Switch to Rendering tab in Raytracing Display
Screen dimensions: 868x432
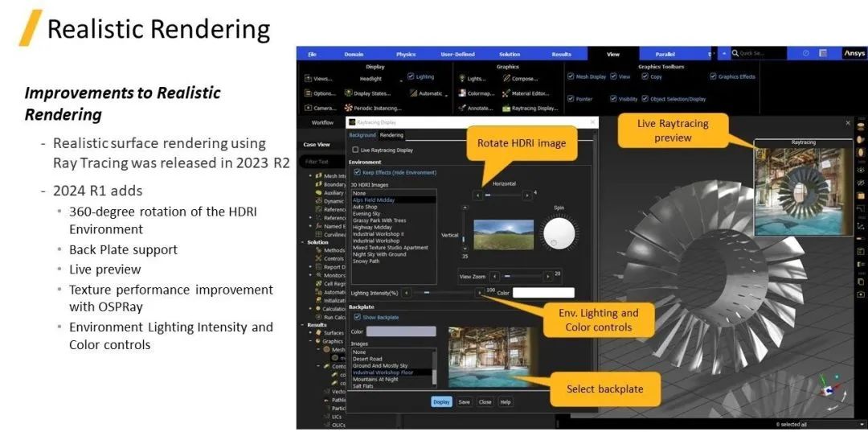click(391, 135)
